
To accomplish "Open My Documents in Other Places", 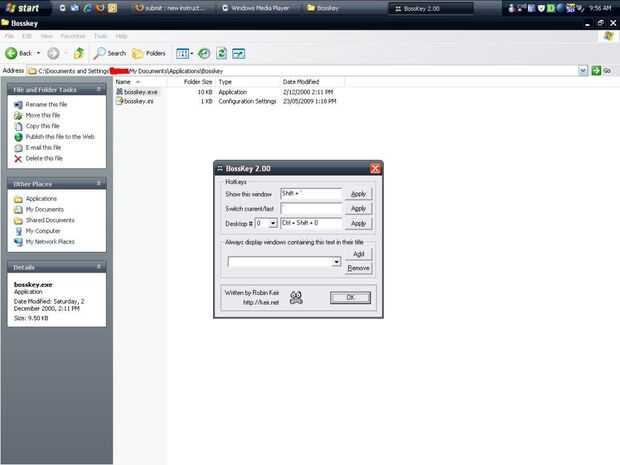I will tap(44, 209).
